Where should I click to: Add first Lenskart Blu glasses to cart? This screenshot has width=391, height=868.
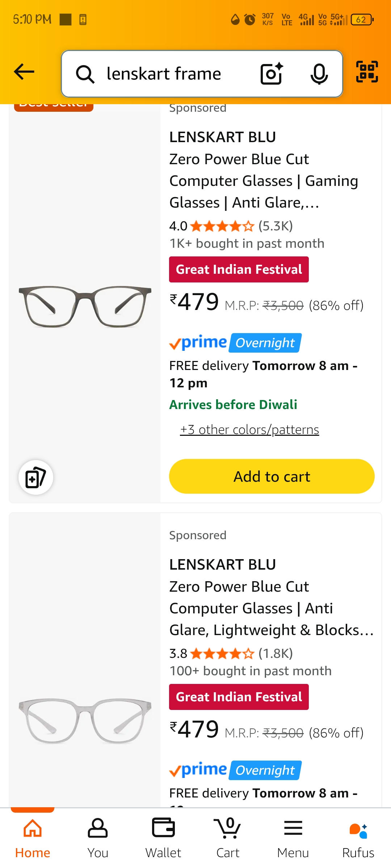pos(272,476)
